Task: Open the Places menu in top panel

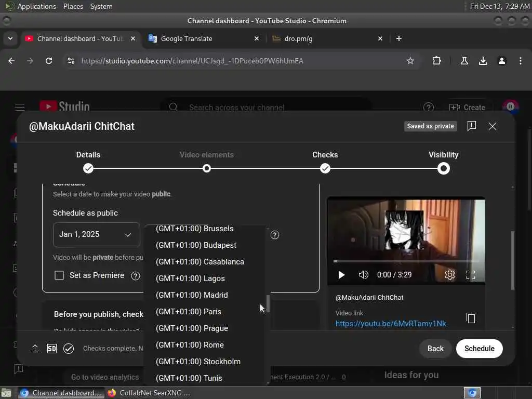Action: [x=73, y=6]
